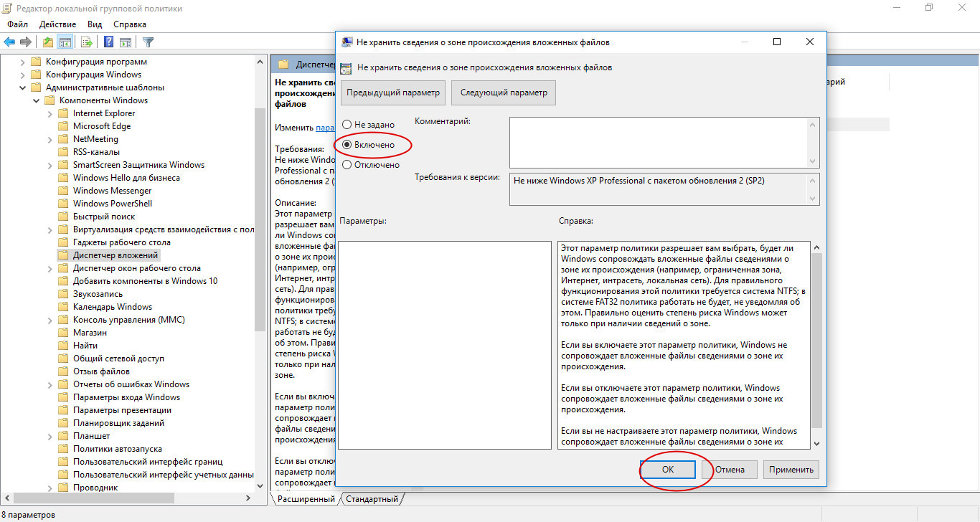
Task: Click the folder icon next to Календарь Windows
Action: click(x=63, y=307)
